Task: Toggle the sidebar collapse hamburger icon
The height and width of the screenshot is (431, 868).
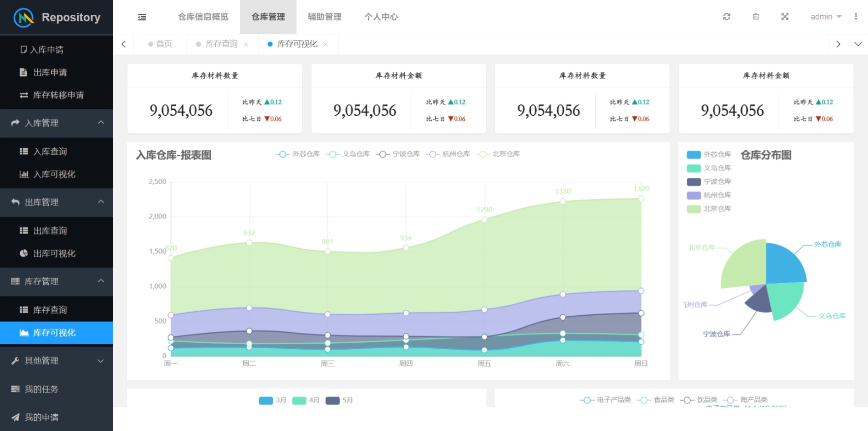Action: coord(142,17)
